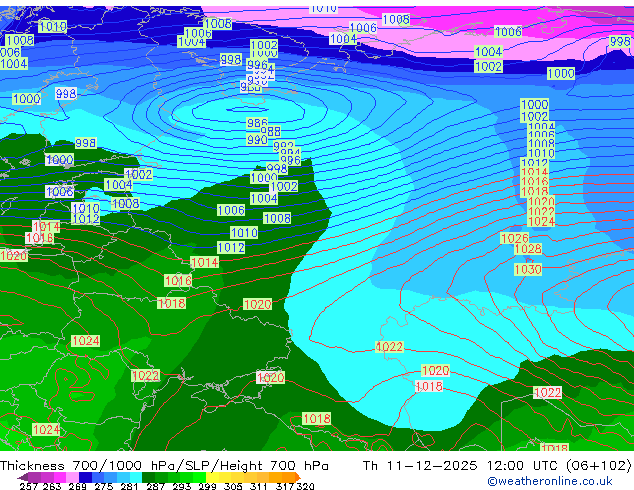Click legend value 299

tap(207, 486)
